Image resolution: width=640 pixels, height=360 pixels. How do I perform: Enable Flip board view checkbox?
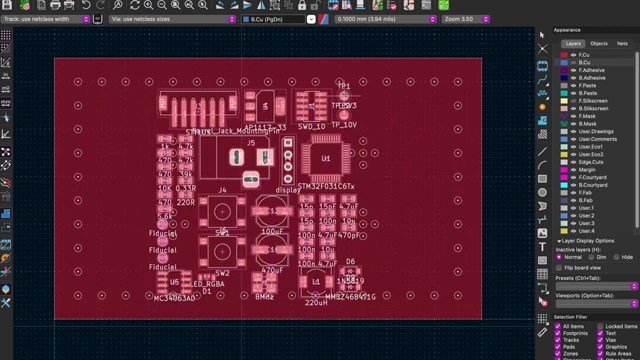559,268
